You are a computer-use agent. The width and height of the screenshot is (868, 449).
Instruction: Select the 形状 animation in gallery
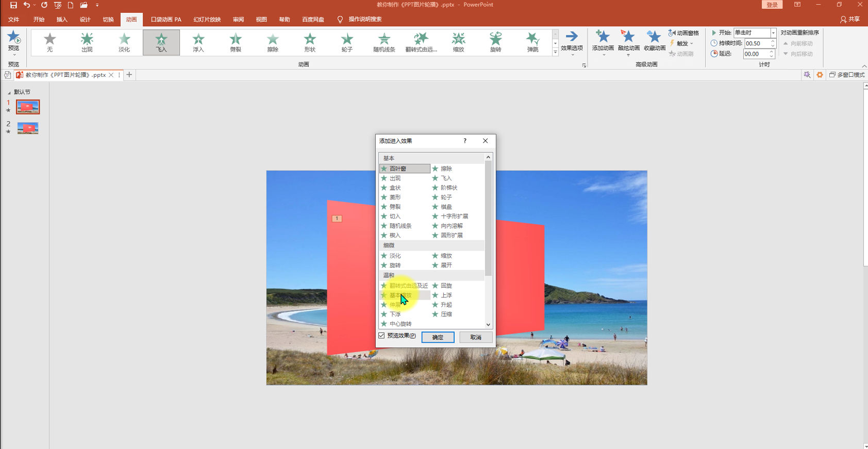(310, 42)
